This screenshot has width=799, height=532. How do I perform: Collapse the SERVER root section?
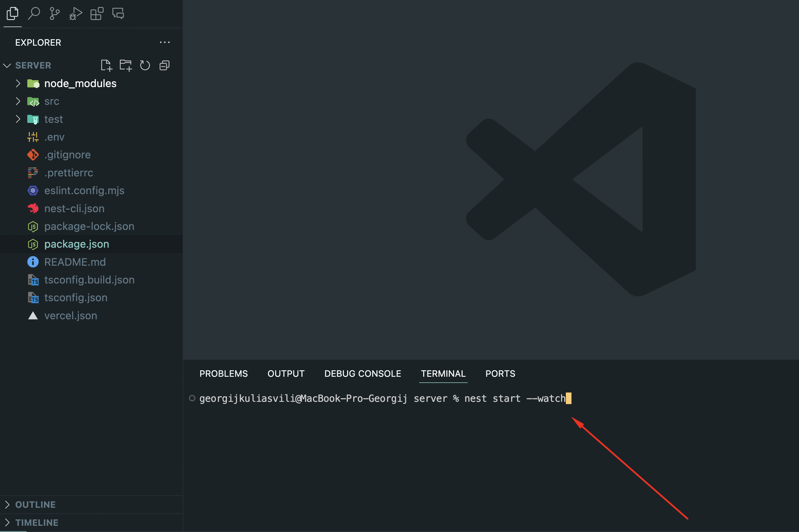point(7,65)
